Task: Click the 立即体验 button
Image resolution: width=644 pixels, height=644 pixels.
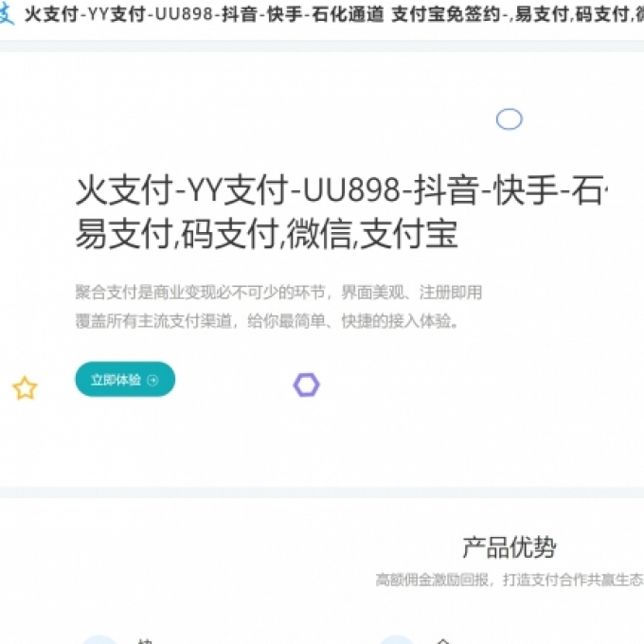Action: click(125, 379)
